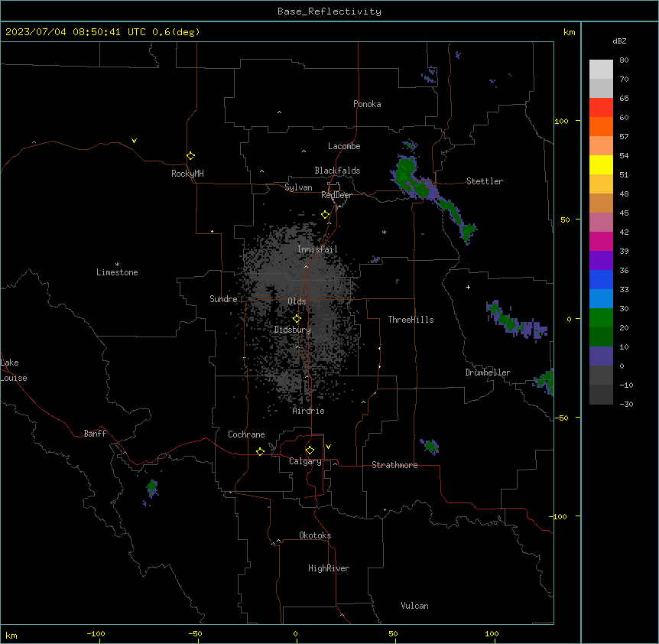The height and width of the screenshot is (644, 659).
Task: Click the Drumheller label
Action: click(488, 372)
